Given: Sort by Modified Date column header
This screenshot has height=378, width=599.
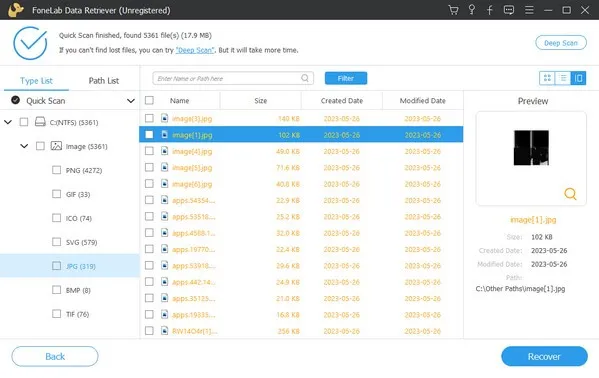Looking at the screenshot, I should [423, 101].
